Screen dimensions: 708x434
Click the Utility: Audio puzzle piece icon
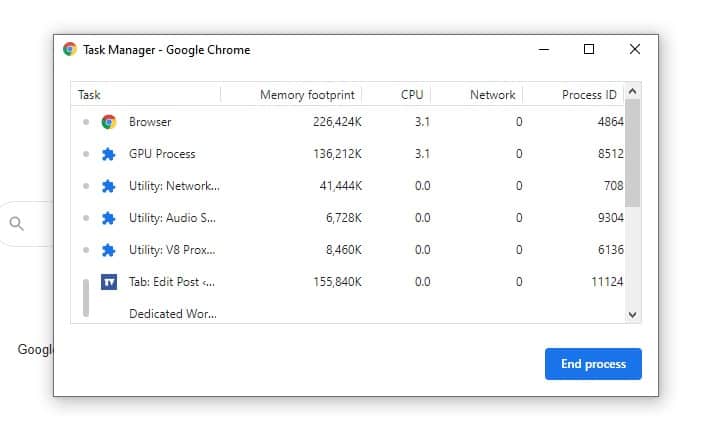(x=108, y=218)
